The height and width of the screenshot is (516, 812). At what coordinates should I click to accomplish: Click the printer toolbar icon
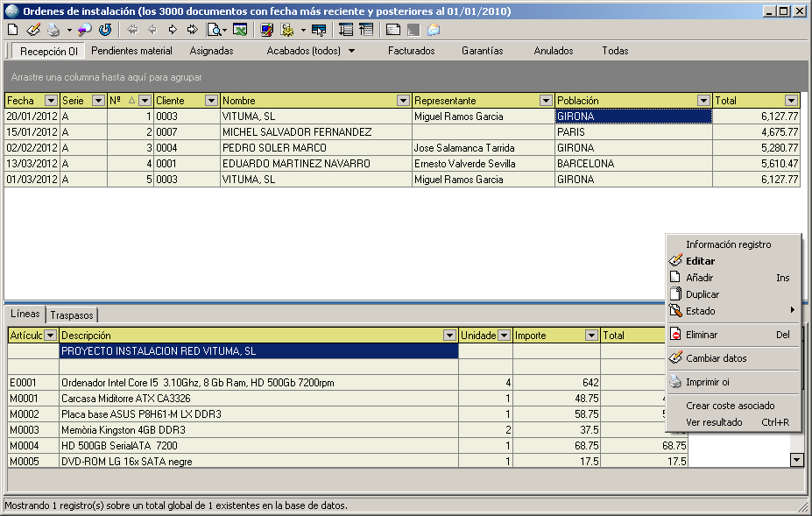tap(53, 30)
